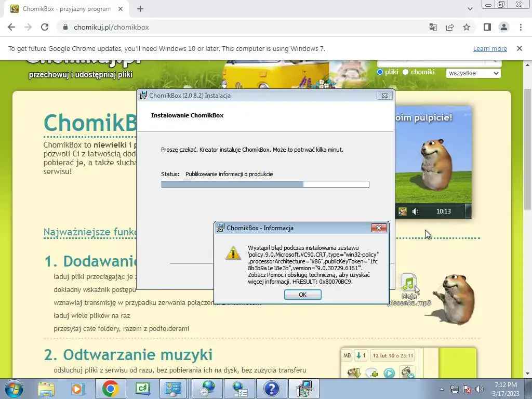Open the Google Translate page icon
This screenshot has width=532, height=399.
433,27
